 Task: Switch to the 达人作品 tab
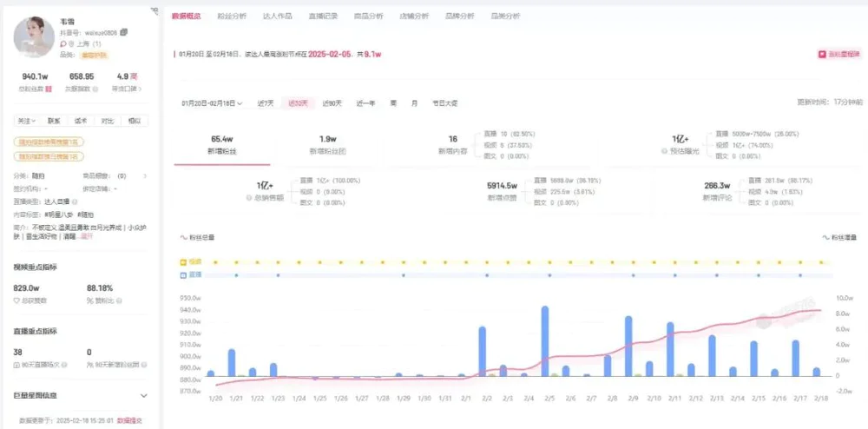pyautogui.click(x=278, y=16)
